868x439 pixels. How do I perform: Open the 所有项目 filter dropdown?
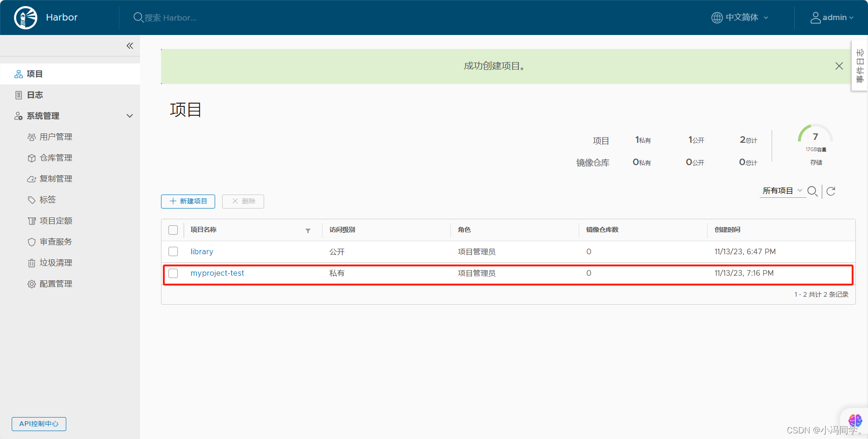tap(783, 190)
